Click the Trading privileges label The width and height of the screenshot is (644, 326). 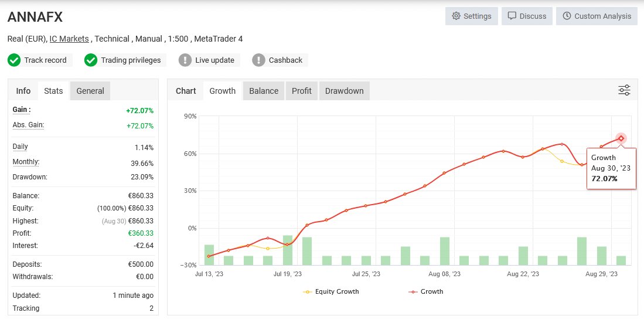(x=131, y=60)
